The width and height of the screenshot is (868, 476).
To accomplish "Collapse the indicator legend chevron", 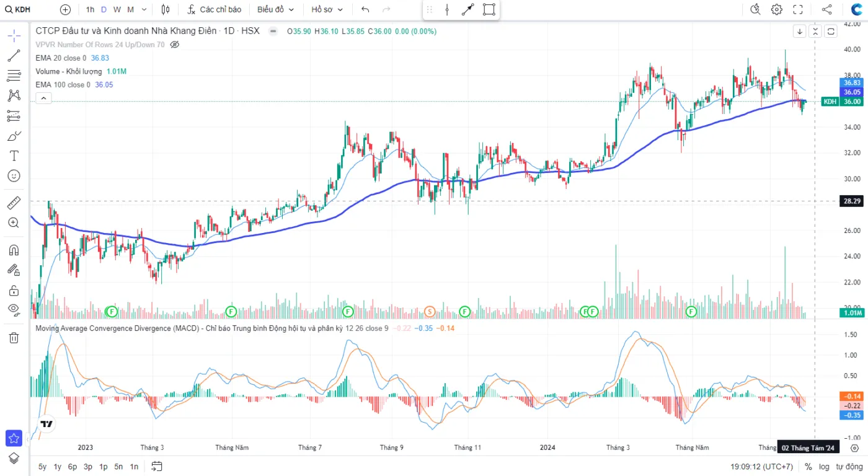I will point(43,98).
